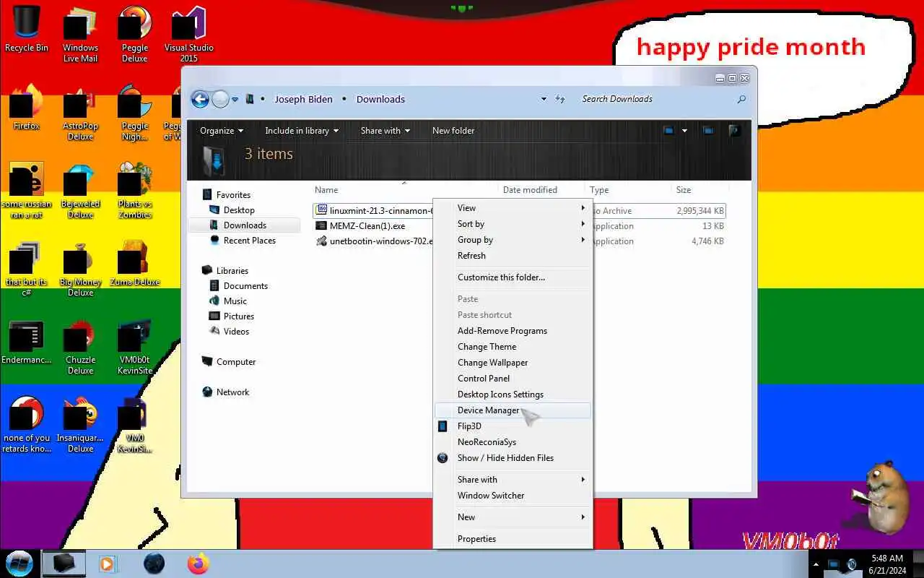
Task: Open Desktop Icons Settings
Action: (x=513, y=394)
